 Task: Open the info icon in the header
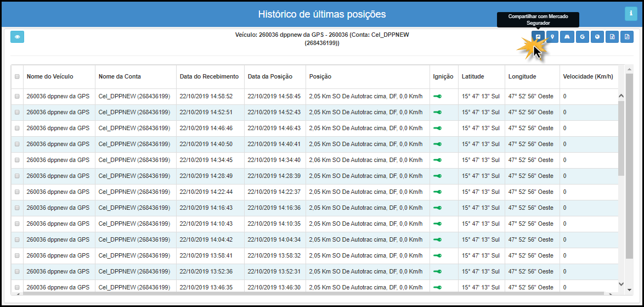(x=630, y=14)
